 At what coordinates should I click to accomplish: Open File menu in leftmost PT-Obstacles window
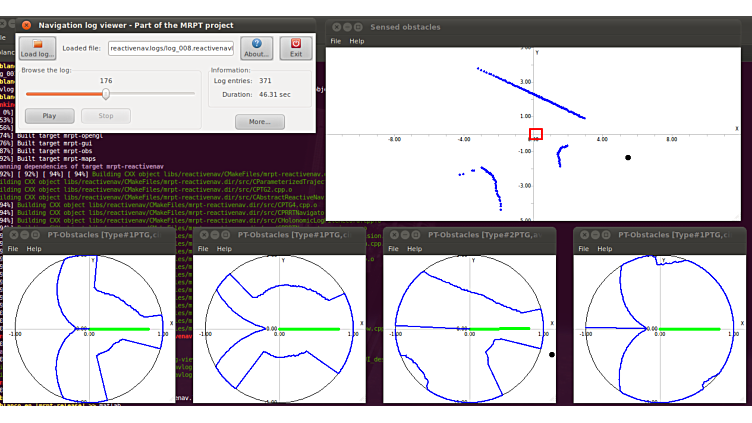click(x=13, y=248)
